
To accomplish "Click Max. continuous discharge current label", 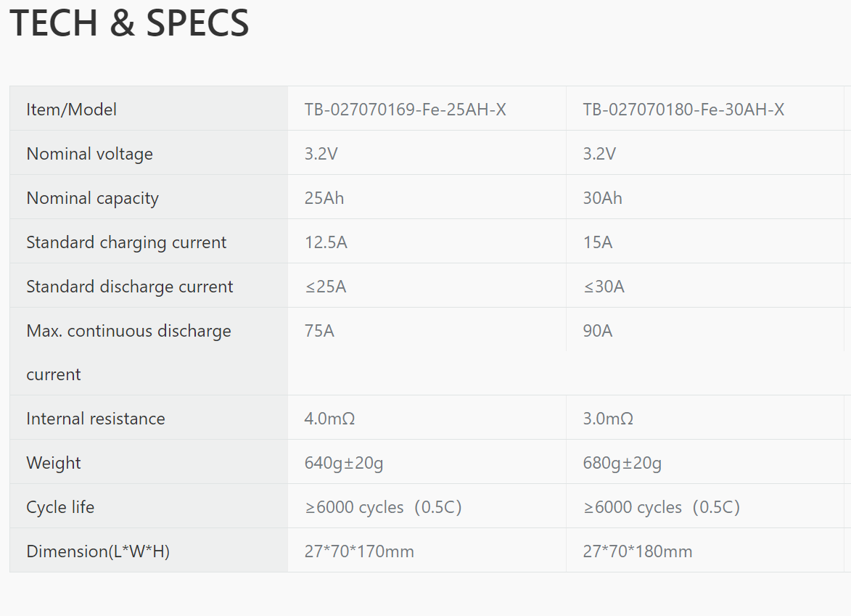I will (128, 331).
